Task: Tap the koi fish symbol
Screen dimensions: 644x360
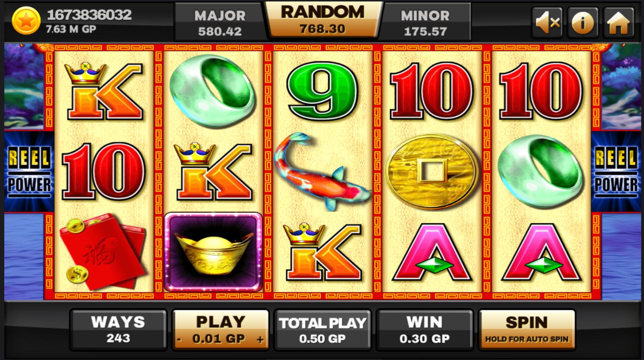Action: (322, 171)
